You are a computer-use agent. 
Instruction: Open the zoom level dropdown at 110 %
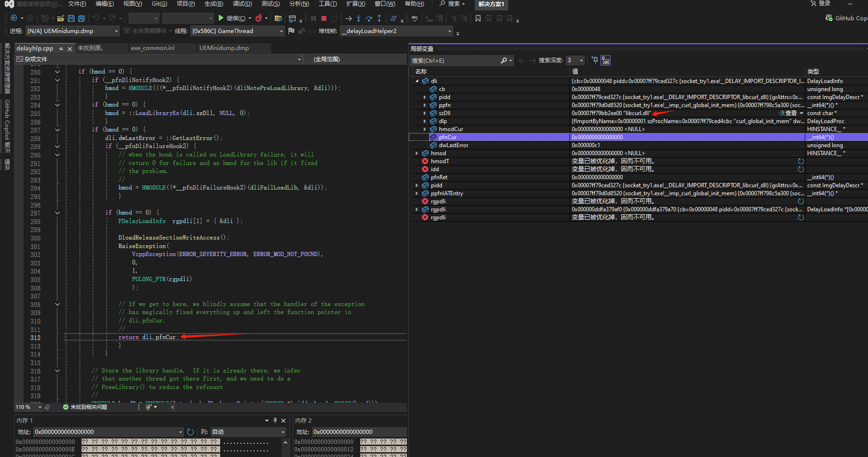point(28,407)
